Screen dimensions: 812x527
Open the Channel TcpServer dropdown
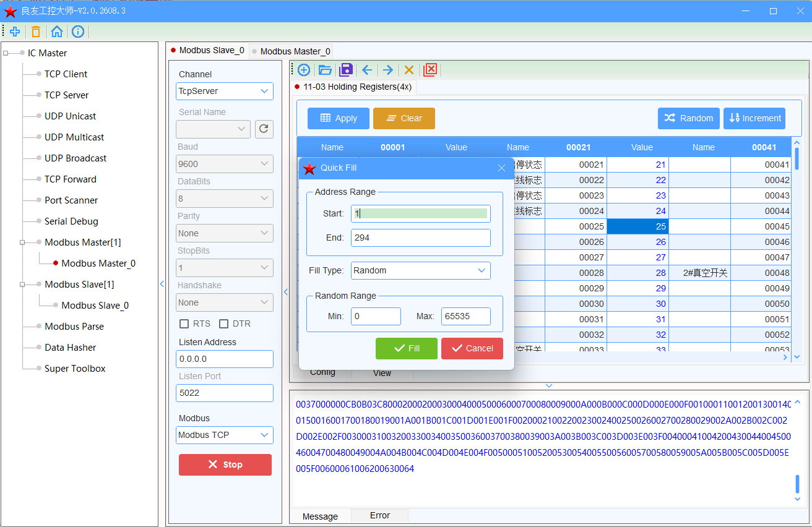click(225, 91)
